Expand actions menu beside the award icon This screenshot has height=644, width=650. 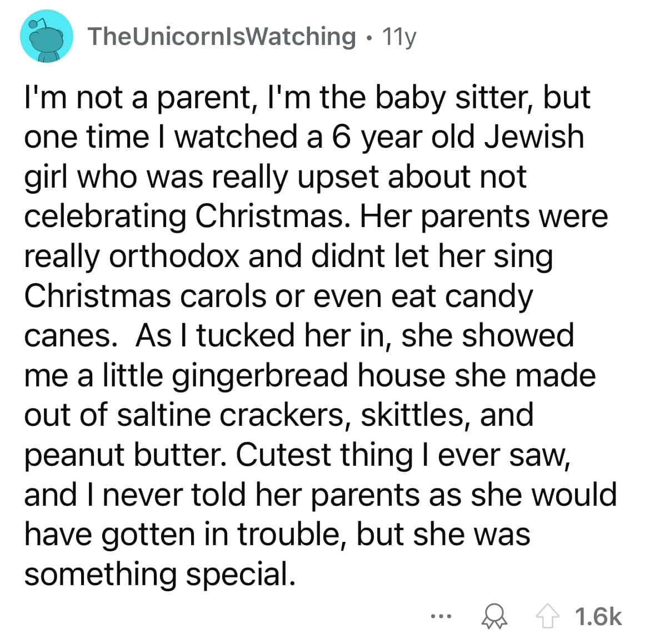tap(439, 617)
